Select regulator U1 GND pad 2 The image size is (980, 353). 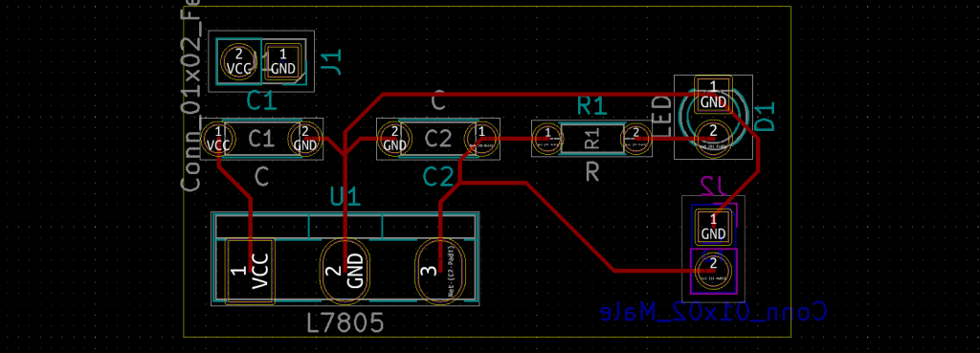(345, 271)
